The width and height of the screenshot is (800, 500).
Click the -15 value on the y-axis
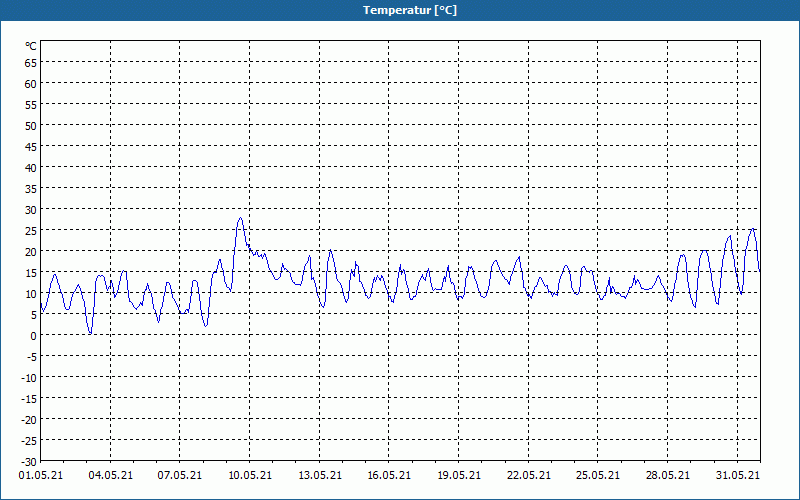point(29,398)
